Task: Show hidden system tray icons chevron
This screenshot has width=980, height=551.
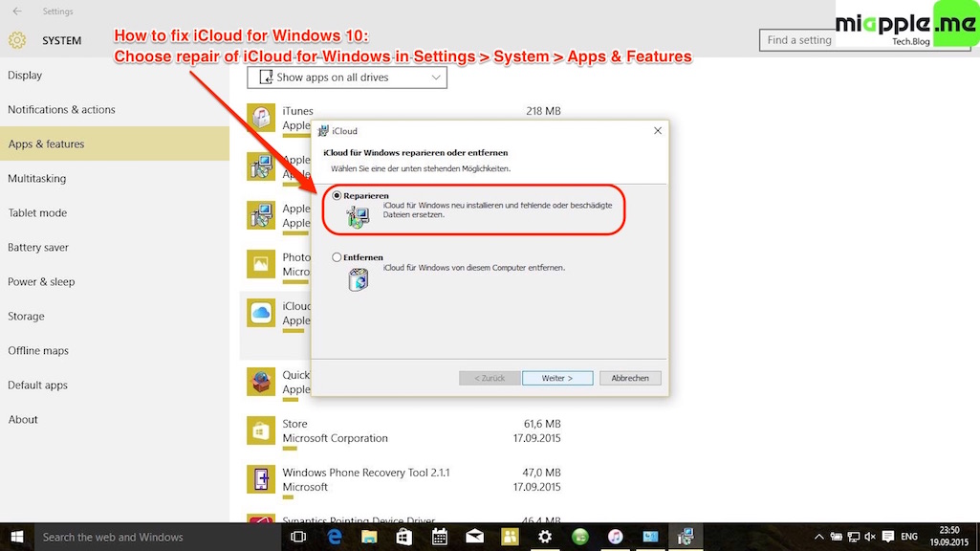Action: click(x=818, y=537)
